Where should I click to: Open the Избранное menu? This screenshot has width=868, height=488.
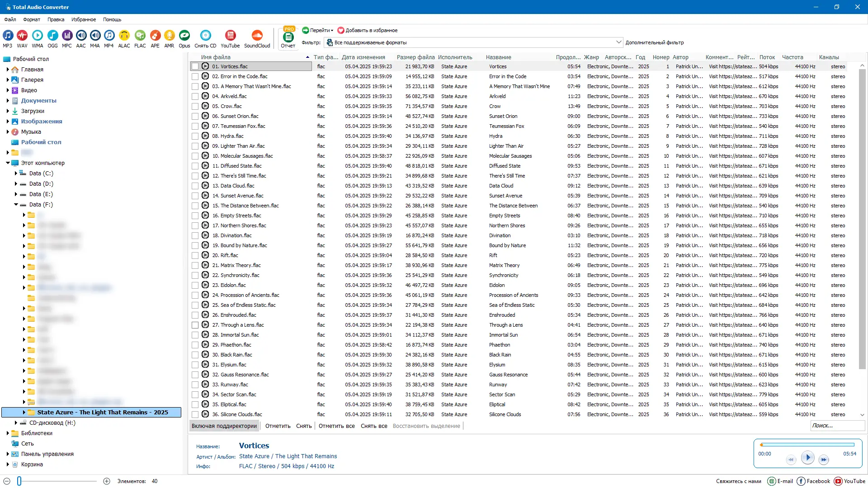pos(84,19)
